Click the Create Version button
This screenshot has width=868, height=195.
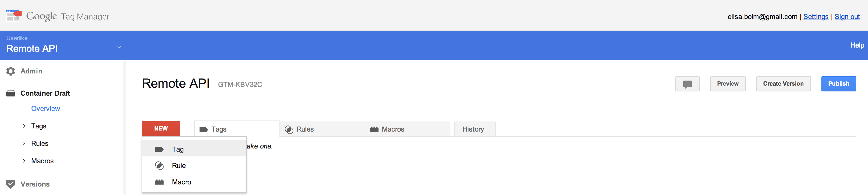(783, 84)
